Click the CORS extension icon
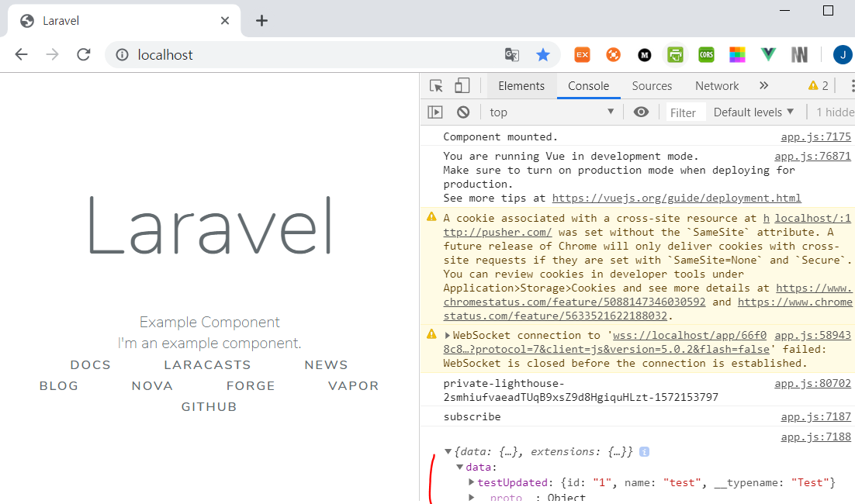This screenshot has width=855, height=504. pos(706,54)
